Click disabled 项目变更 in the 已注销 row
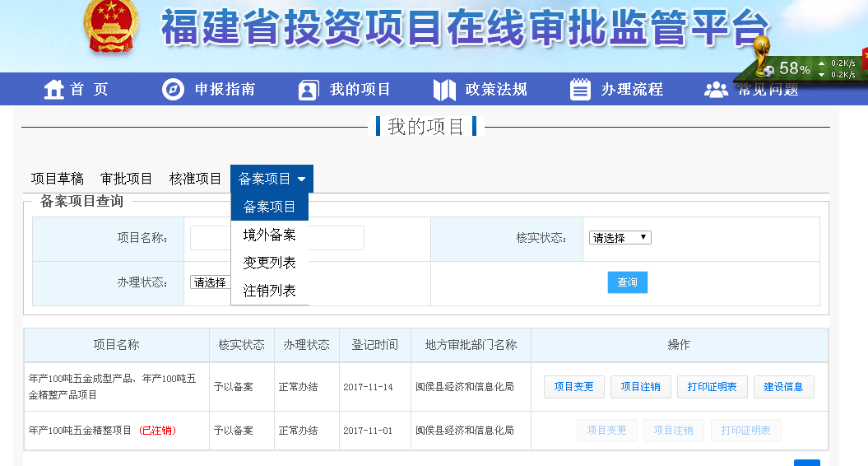868x466 pixels. pos(606,431)
